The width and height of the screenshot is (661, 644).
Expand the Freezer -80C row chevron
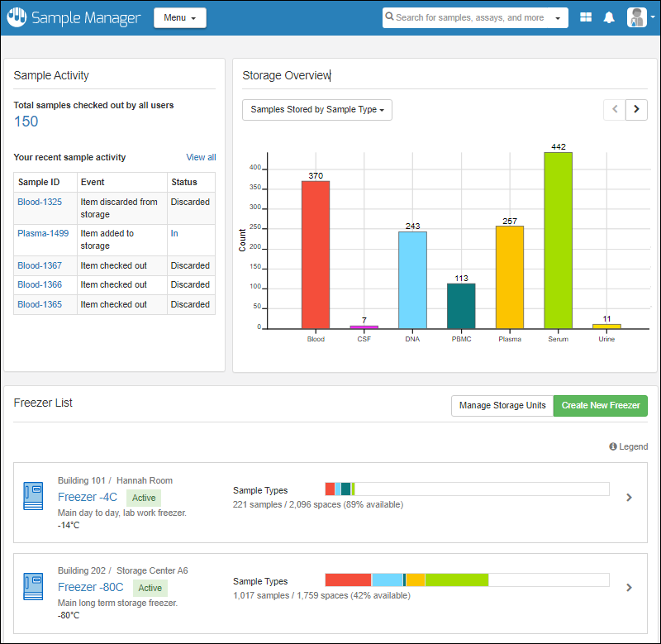[x=629, y=588]
